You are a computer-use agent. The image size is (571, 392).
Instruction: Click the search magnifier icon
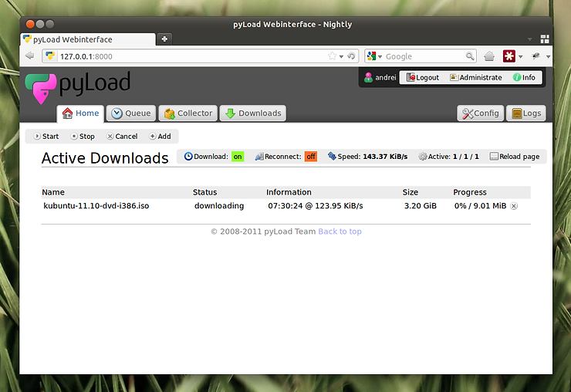click(470, 56)
